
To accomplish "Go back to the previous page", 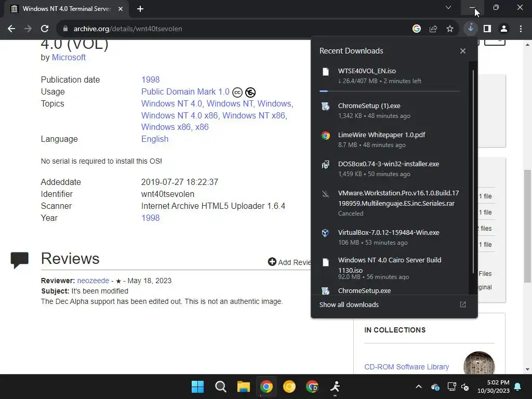I will point(11,29).
